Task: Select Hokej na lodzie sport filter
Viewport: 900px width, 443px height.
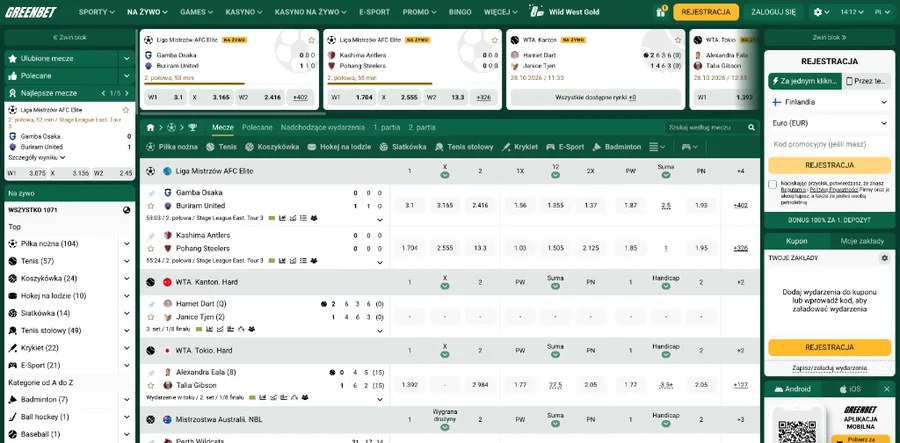Action: click(339, 147)
